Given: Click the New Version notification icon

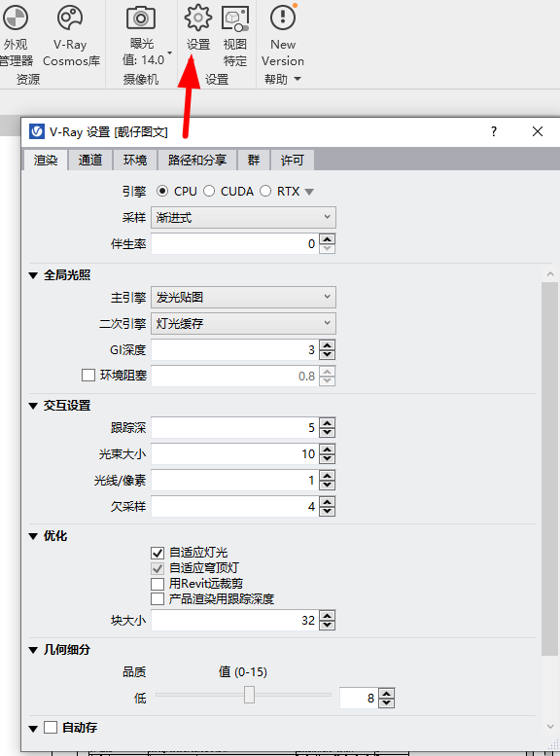Looking at the screenshot, I should [283, 17].
